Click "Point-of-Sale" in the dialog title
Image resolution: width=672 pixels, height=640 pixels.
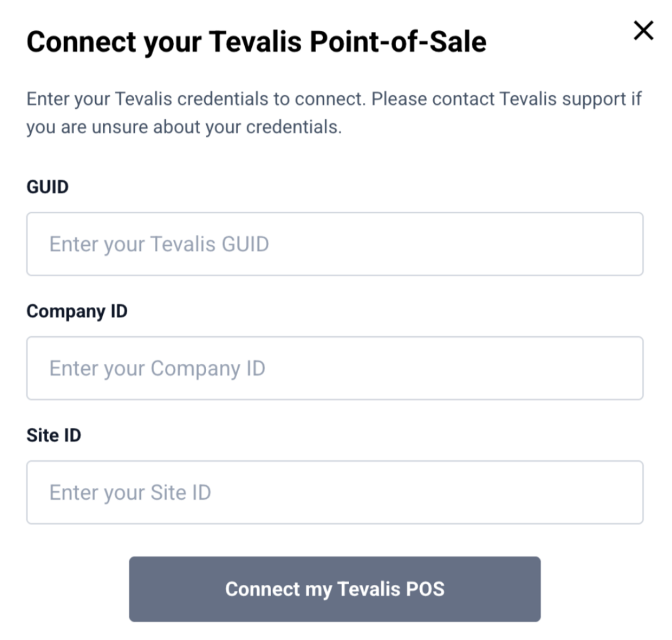pyautogui.click(x=398, y=42)
